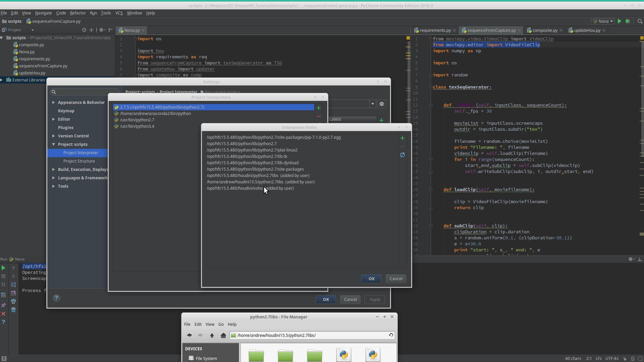Rerun the Nona run configuration in the Run panel
The image size is (644, 362).
click(x=3, y=268)
